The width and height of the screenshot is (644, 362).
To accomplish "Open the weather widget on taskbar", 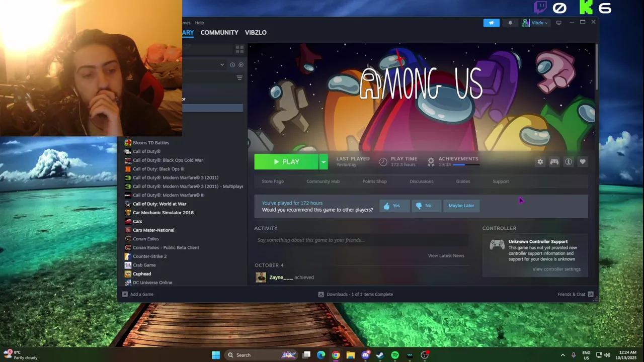I will (x=20, y=355).
